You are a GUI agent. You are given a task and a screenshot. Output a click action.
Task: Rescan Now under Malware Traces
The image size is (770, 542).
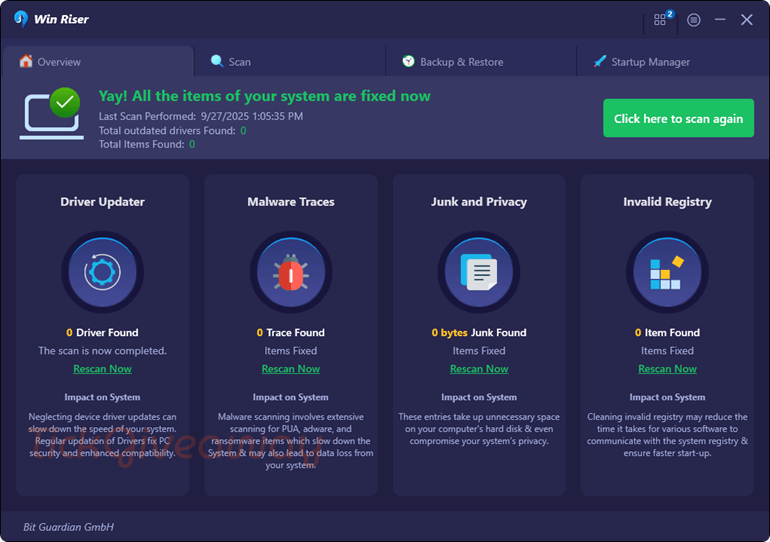point(291,369)
